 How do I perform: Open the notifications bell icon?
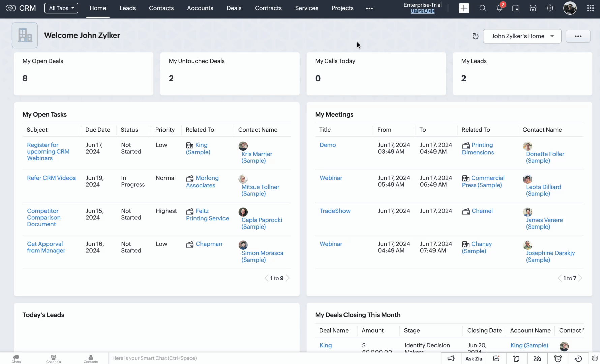[x=499, y=8]
